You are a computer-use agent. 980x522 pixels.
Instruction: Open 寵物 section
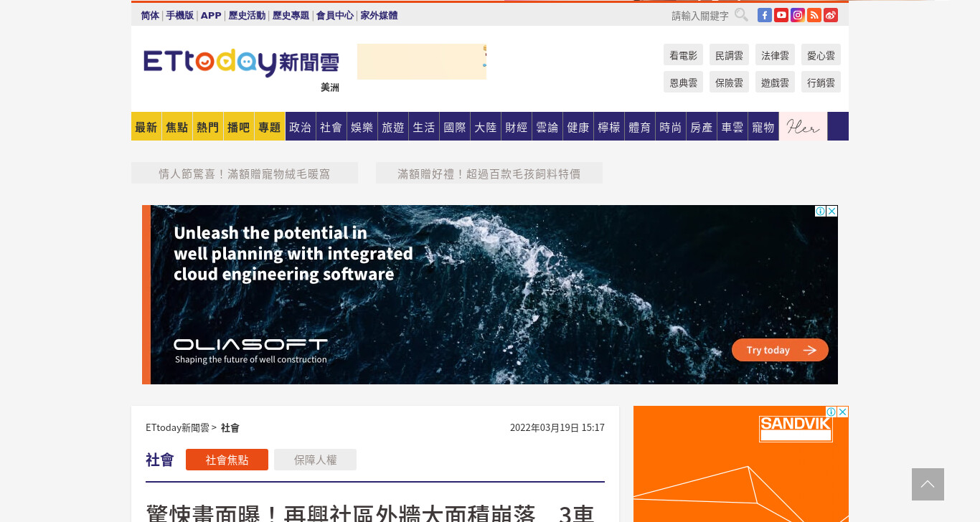click(x=763, y=126)
